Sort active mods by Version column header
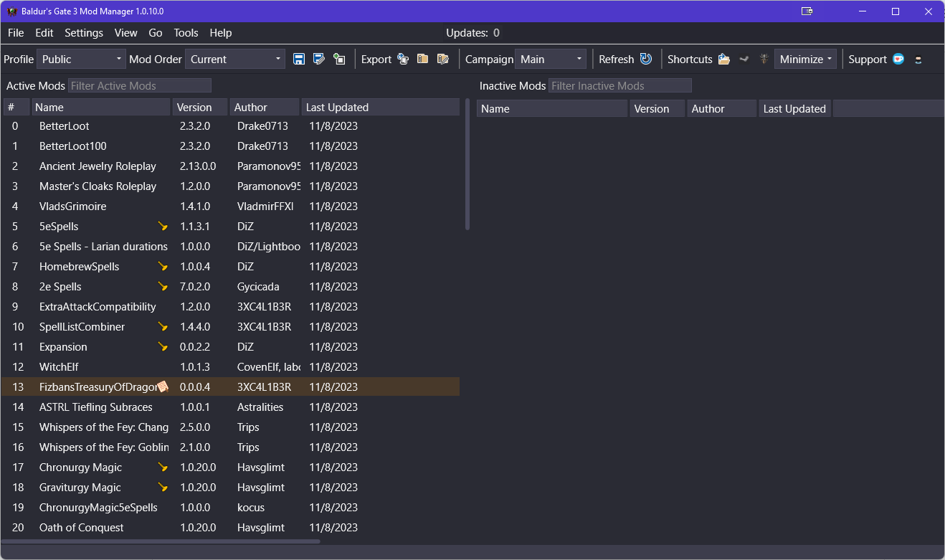This screenshot has width=945, height=560. [200, 107]
